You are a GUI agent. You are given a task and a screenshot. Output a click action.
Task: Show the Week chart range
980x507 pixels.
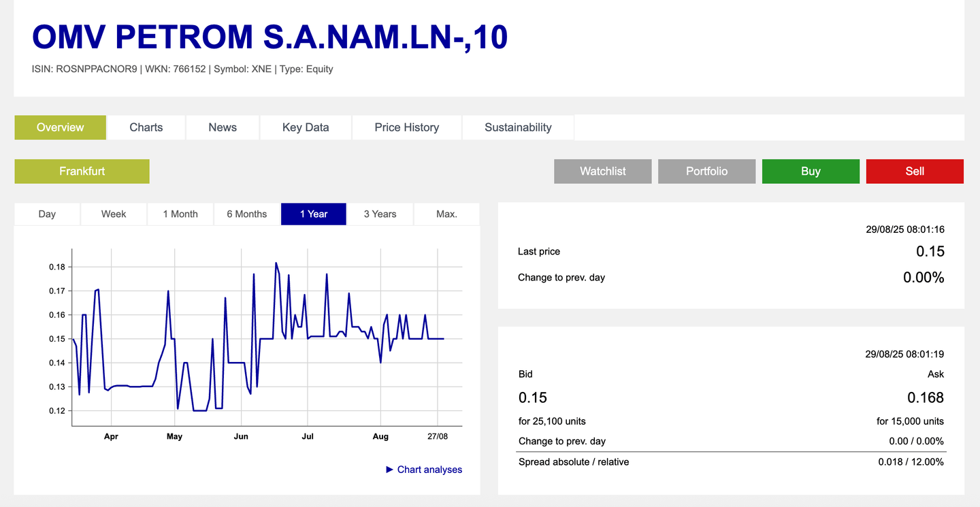114,214
